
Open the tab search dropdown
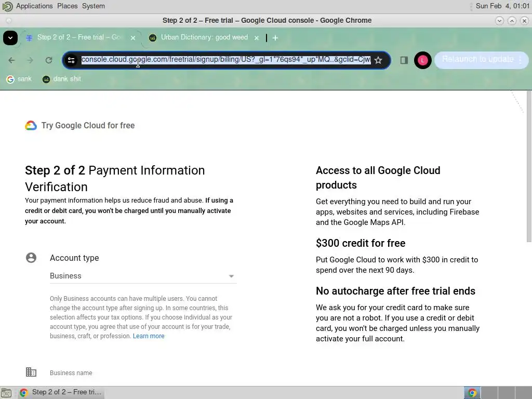(10, 37)
